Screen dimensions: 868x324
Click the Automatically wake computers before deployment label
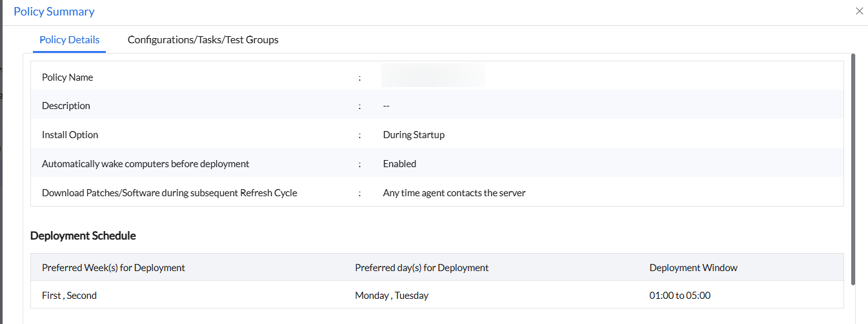click(145, 164)
